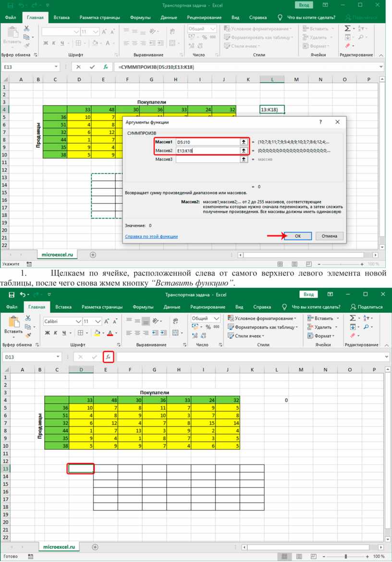Open Форматировать как таблицу dropdown in lower window
Image resolution: width=392 pixels, height=562 pixels.
pos(263,327)
